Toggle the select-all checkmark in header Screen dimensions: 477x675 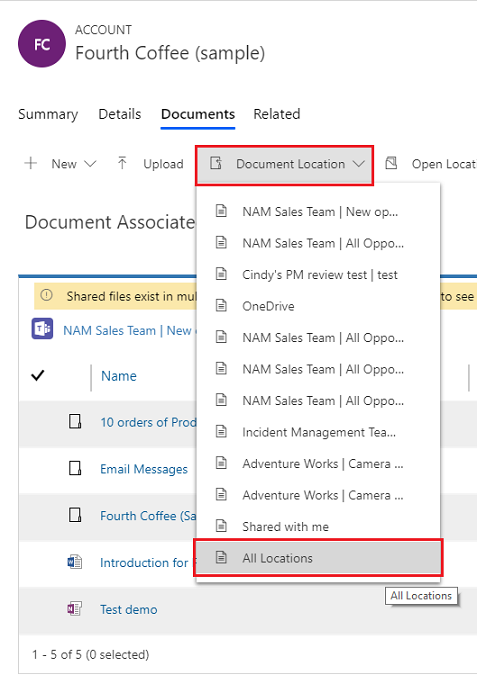pos(38,375)
